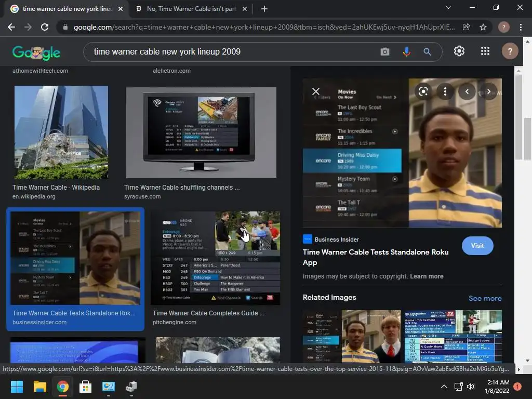This screenshot has height=399, width=532.
Task: Close the Time Warner Cable search tab
Action: 121,9
